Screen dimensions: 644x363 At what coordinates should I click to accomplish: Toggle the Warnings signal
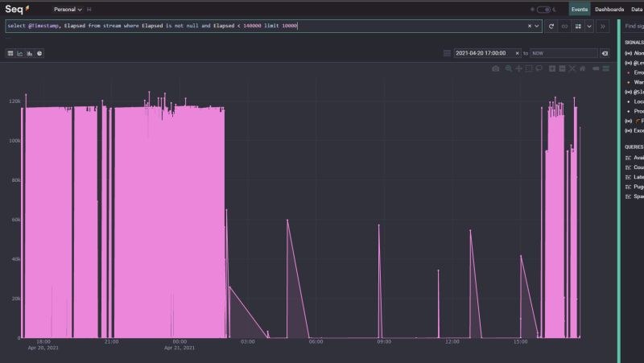tap(636, 82)
